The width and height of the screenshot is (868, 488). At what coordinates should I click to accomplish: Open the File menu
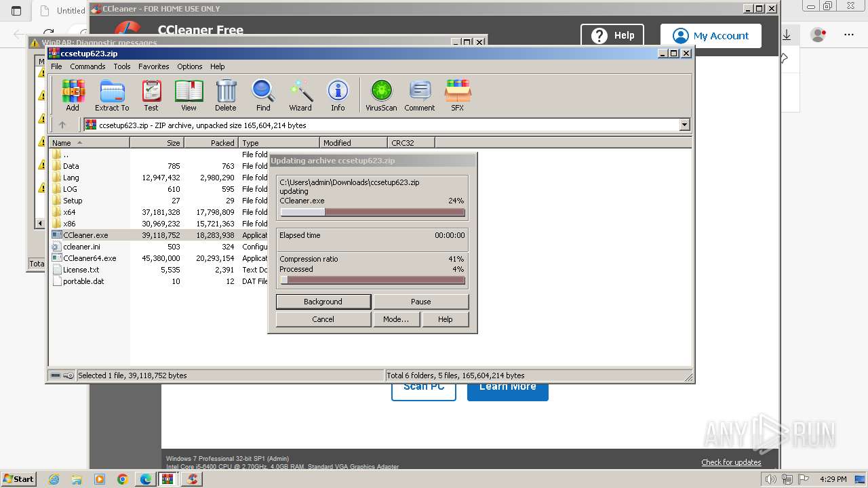click(x=56, y=66)
